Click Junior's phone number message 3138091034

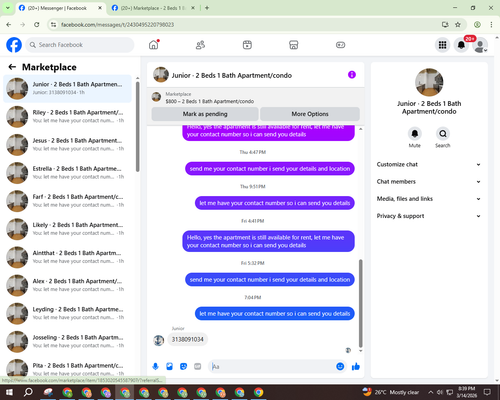coord(187,339)
